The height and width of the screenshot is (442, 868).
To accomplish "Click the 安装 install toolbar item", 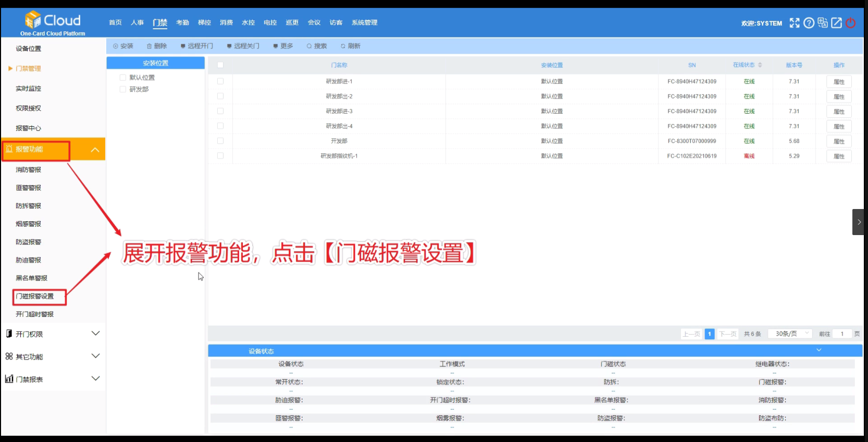I will click(x=123, y=46).
